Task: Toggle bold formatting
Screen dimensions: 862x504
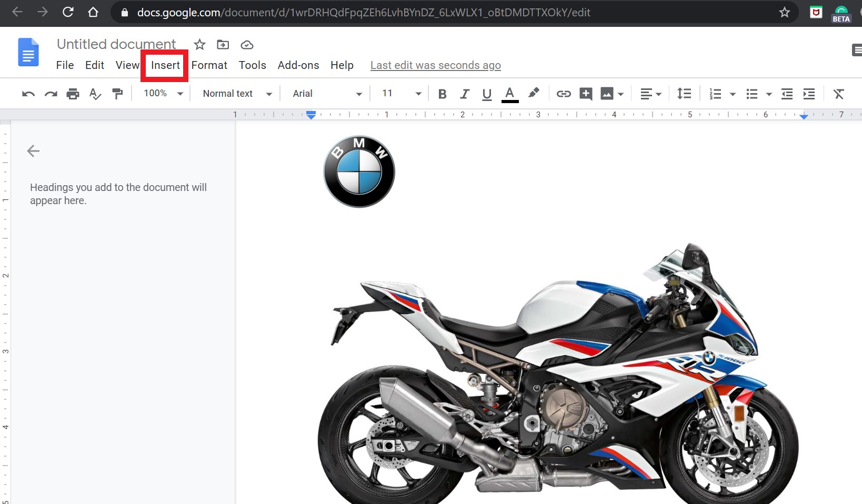Action: pyautogui.click(x=442, y=94)
